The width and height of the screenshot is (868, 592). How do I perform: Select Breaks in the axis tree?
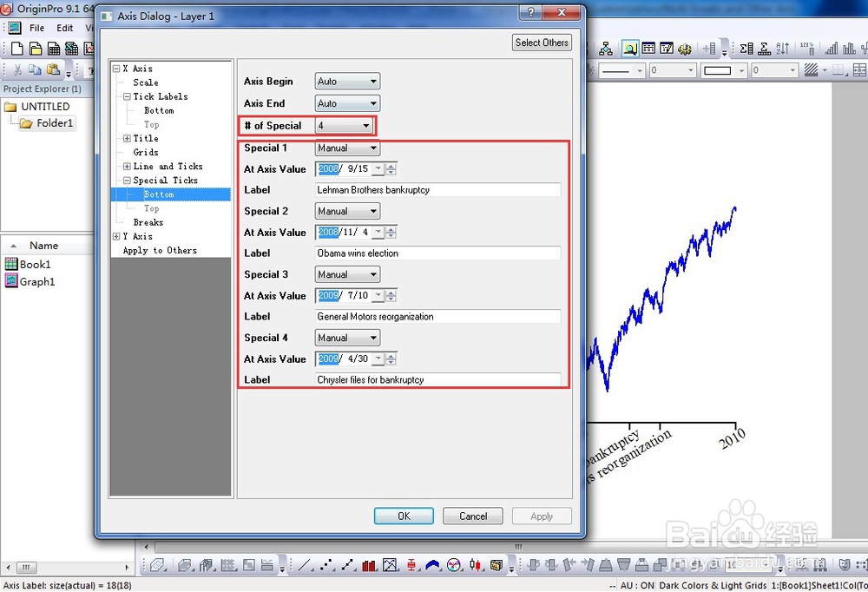coord(148,222)
